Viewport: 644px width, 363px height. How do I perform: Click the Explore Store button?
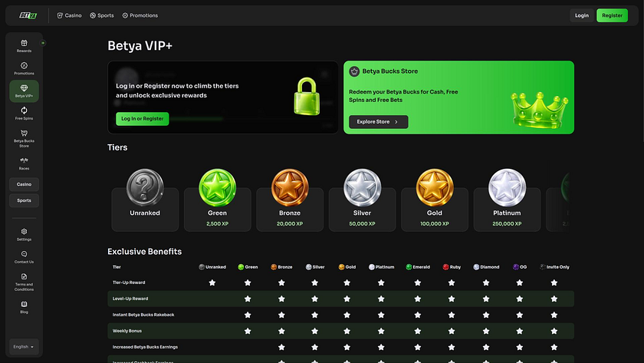click(378, 122)
